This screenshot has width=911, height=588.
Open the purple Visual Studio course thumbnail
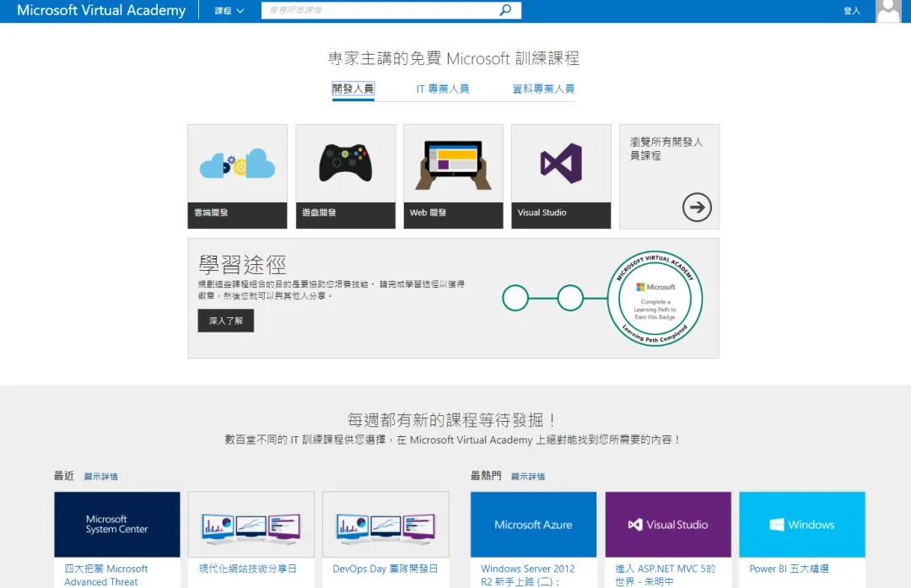point(668,525)
